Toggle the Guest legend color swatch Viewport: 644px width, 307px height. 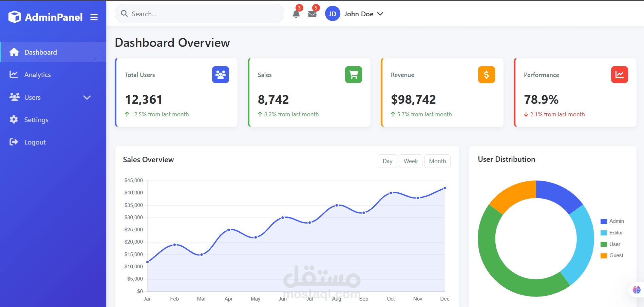pyautogui.click(x=604, y=255)
